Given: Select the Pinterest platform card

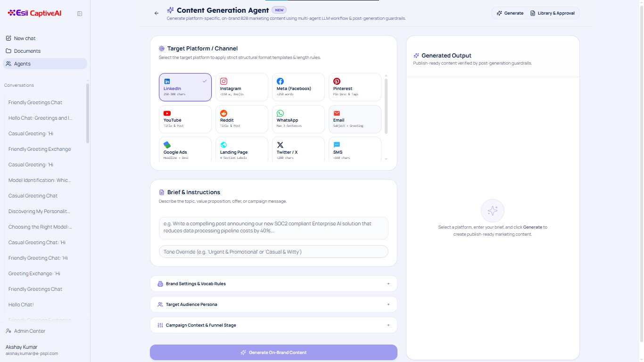Looking at the screenshot, I should [x=355, y=87].
